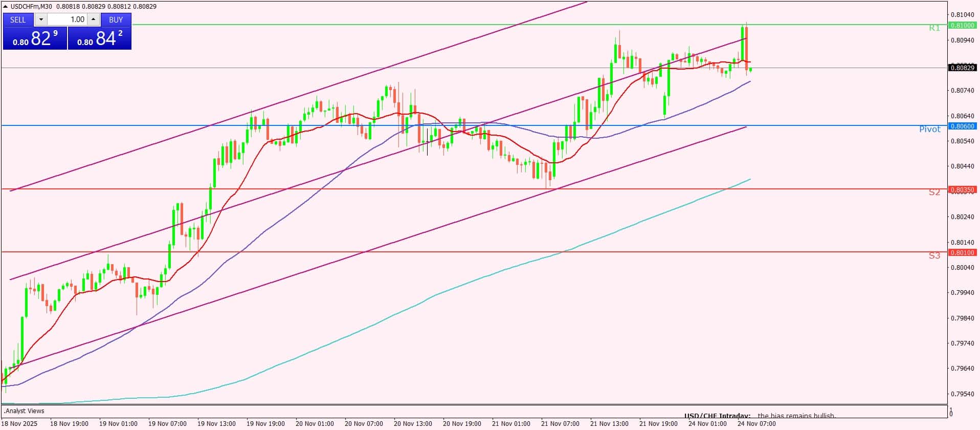Click the 0.80 82 sell price tile

coord(35,38)
